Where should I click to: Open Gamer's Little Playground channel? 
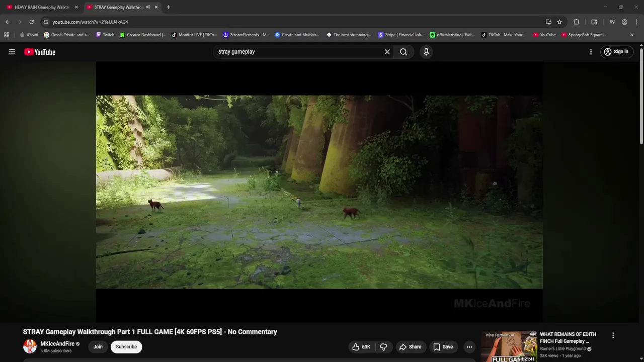[562, 349]
